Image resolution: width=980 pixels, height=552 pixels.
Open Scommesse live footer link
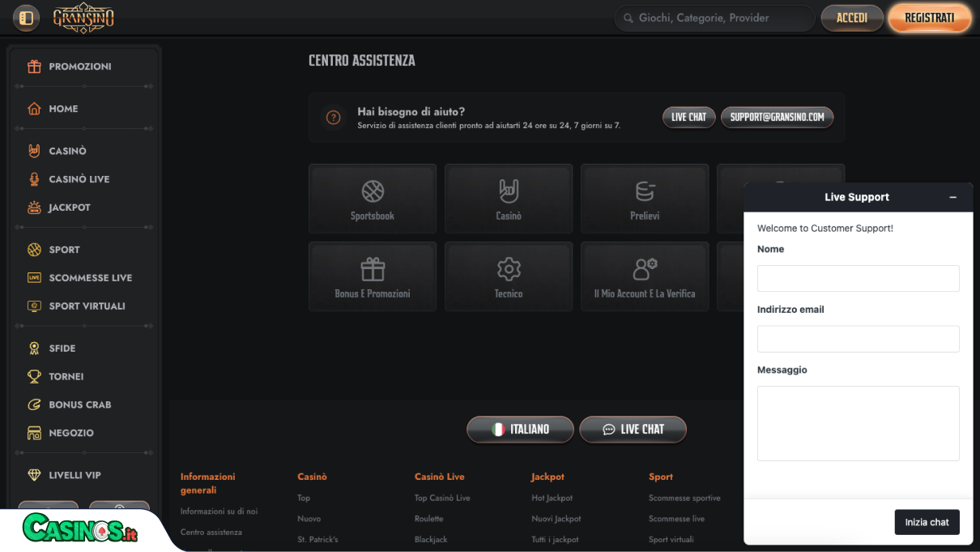click(676, 519)
